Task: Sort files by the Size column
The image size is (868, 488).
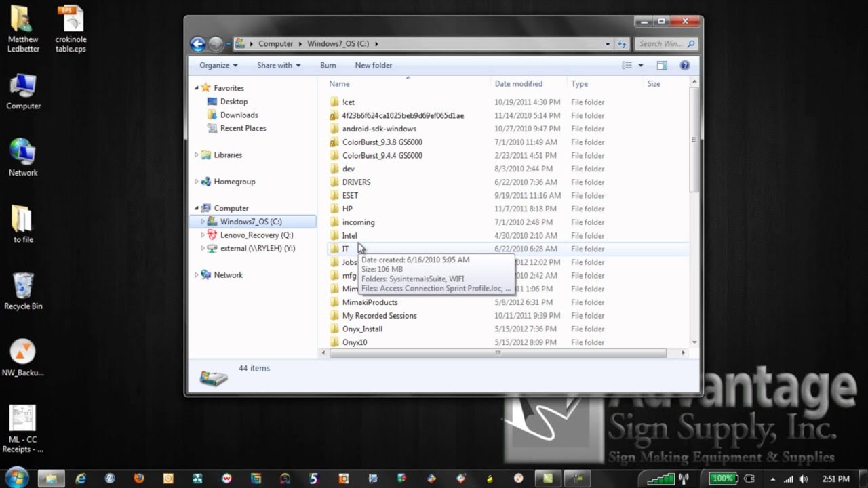Action: pos(665,84)
